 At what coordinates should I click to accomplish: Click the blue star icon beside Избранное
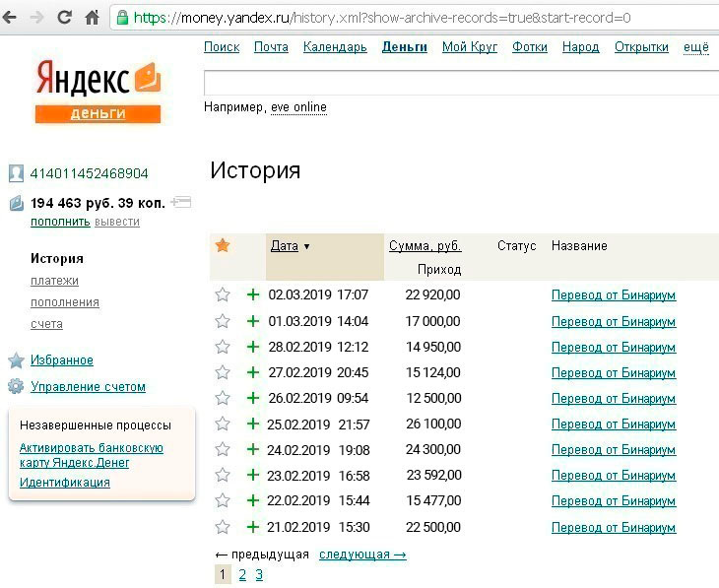pos(16,360)
